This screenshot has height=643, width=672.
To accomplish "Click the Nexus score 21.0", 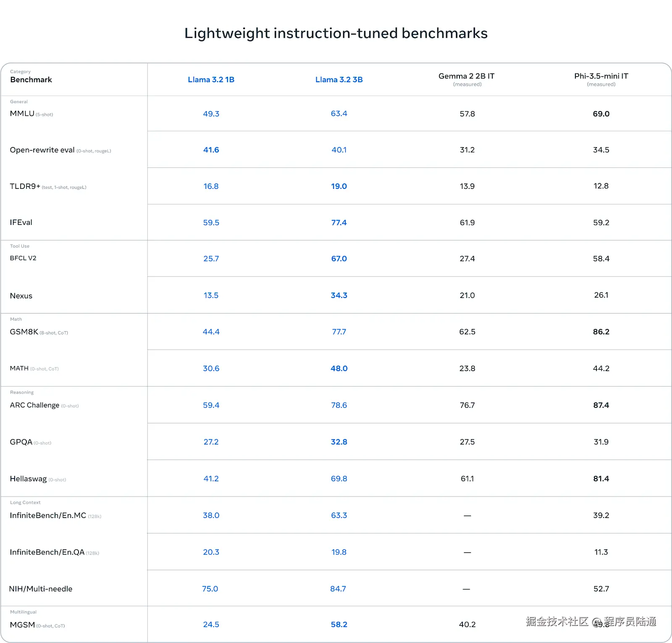I will [467, 295].
